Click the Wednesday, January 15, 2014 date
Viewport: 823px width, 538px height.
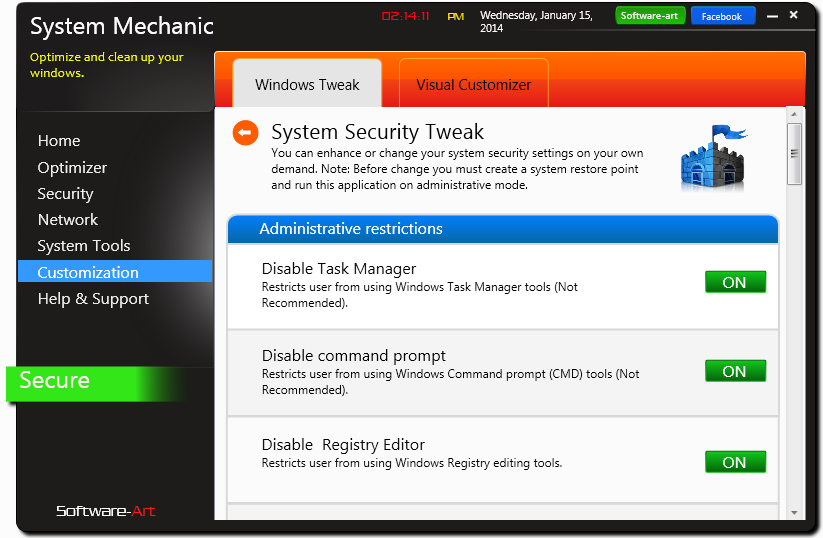click(x=536, y=22)
